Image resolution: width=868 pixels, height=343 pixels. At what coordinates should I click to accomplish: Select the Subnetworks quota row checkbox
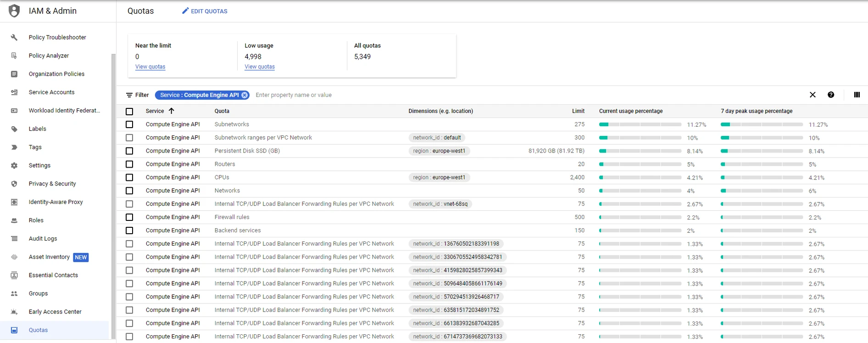[129, 124]
